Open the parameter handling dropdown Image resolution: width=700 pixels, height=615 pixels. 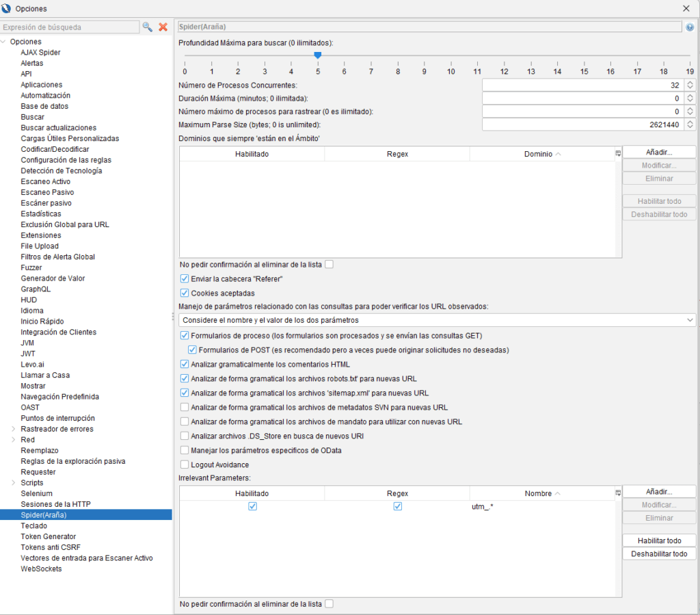click(437, 320)
